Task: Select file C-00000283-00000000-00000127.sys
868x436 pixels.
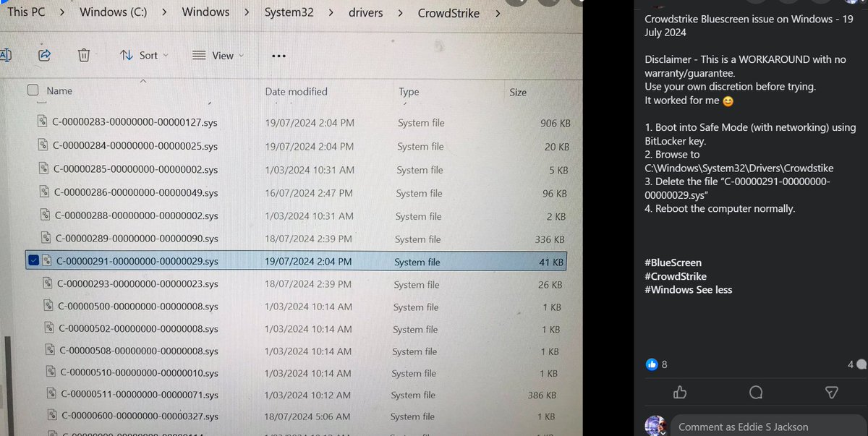Action: (135, 123)
